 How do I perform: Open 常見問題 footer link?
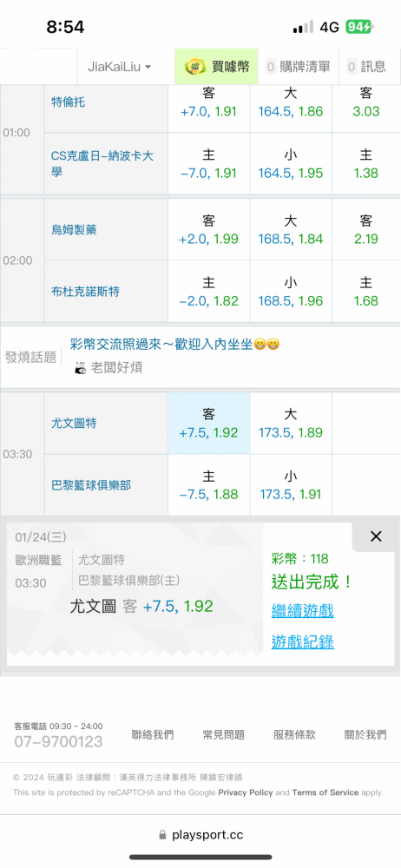tap(223, 734)
